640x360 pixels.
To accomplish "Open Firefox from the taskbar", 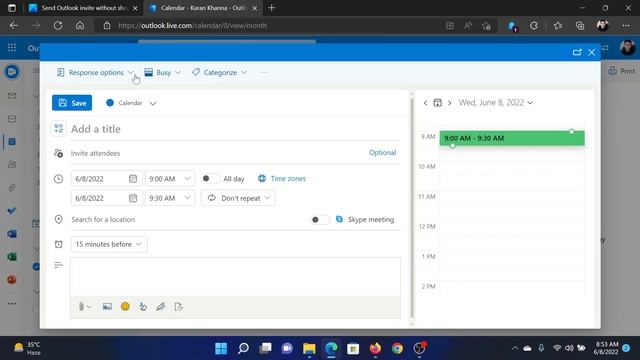I will point(375,349).
